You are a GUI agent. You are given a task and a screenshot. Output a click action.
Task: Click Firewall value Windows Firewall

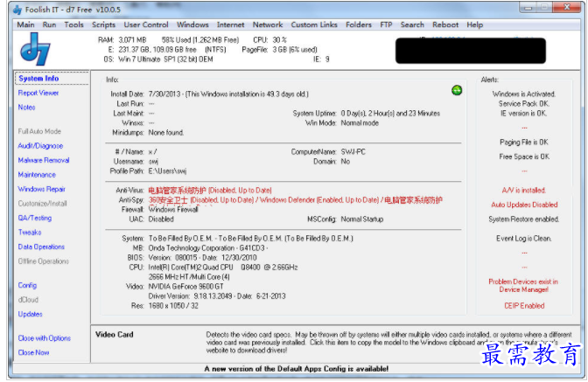tap(173, 209)
